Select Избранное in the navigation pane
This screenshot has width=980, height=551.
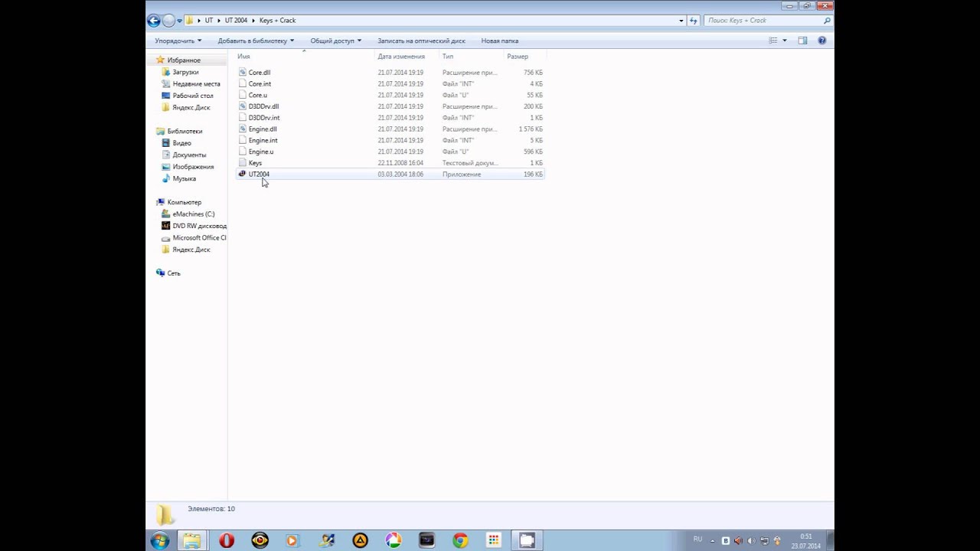pyautogui.click(x=184, y=60)
